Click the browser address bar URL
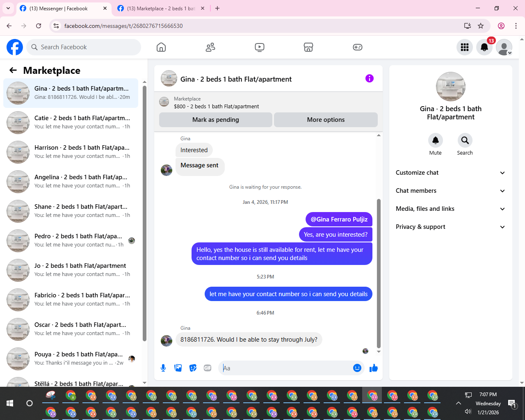 [123, 26]
